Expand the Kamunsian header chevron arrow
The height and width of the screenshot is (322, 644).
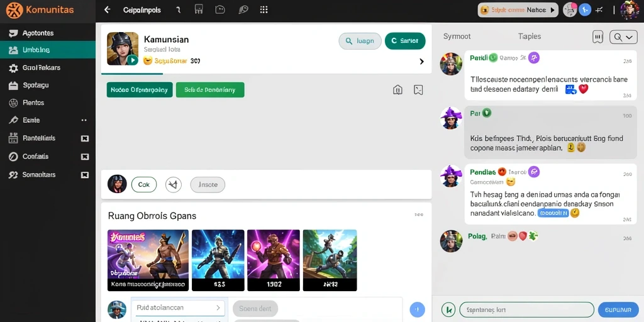click(421, 62)
